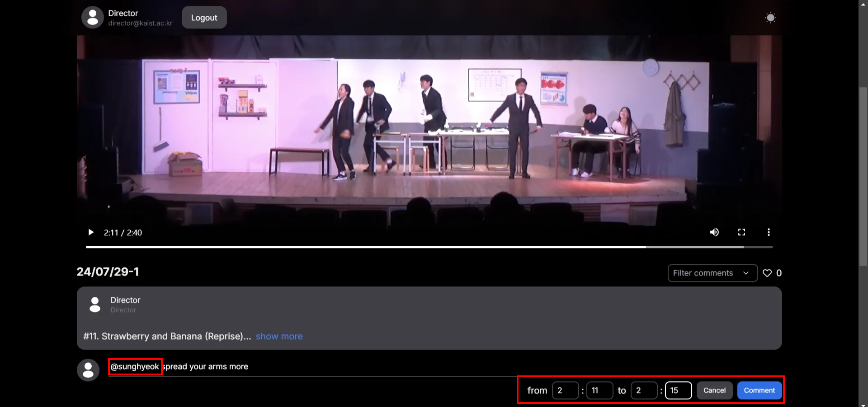Viewport: 868px width, 407px height.
Task: Like the video using the heart icon
Action: 767,273
